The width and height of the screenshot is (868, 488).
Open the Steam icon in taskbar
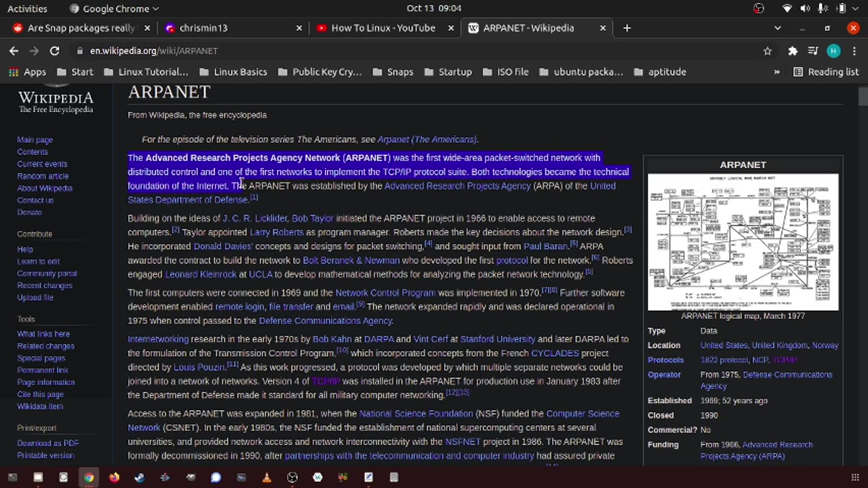[140, 477]
